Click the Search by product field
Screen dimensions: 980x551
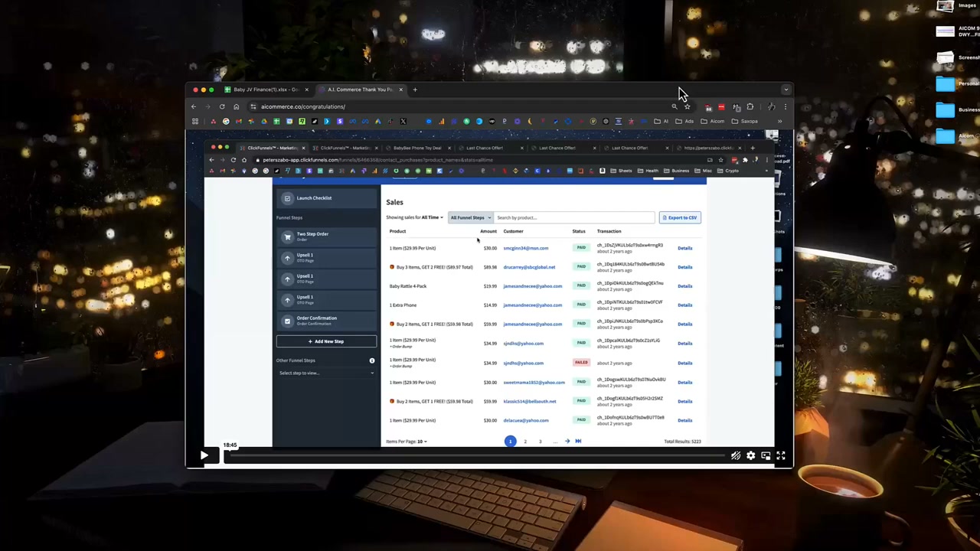point(574,217)
